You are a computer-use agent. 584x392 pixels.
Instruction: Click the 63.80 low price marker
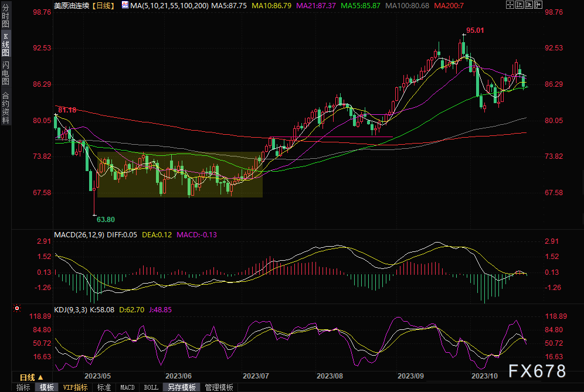[x=106, y=219]
